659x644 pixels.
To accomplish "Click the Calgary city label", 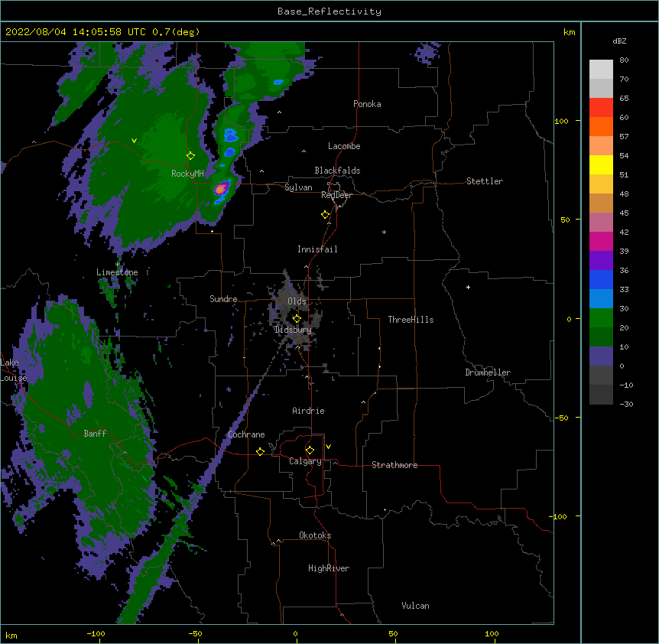I will 305,461.
